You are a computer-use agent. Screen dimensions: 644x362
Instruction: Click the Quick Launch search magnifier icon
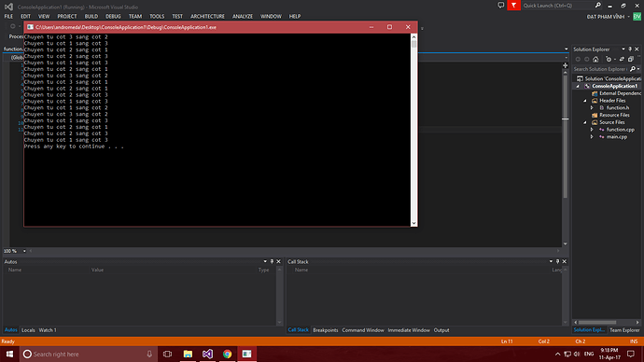[x=598, y=6]
